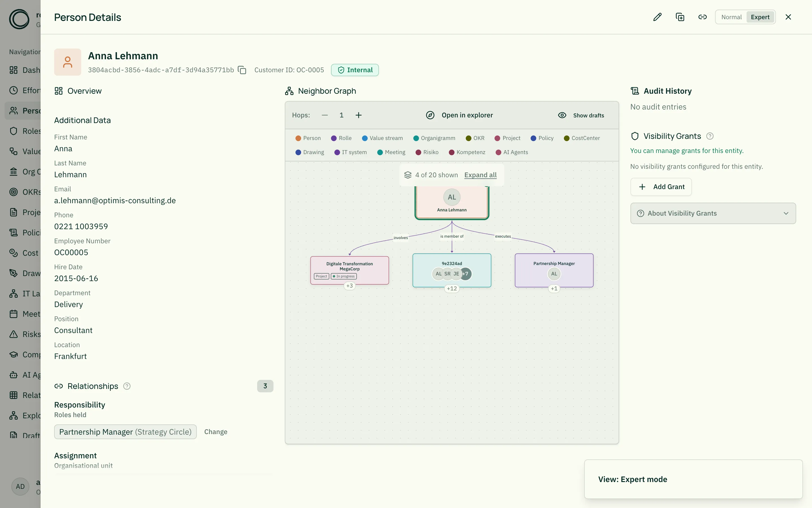Select the Anna Lehmann graph node
This screenshot has height=508, width=812.
[x=452, y=202]
